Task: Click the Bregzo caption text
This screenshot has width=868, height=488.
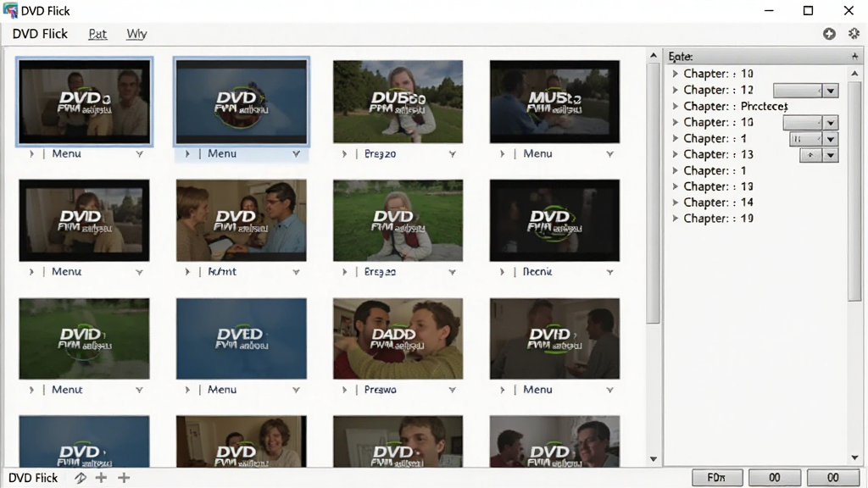Action: 380,154
